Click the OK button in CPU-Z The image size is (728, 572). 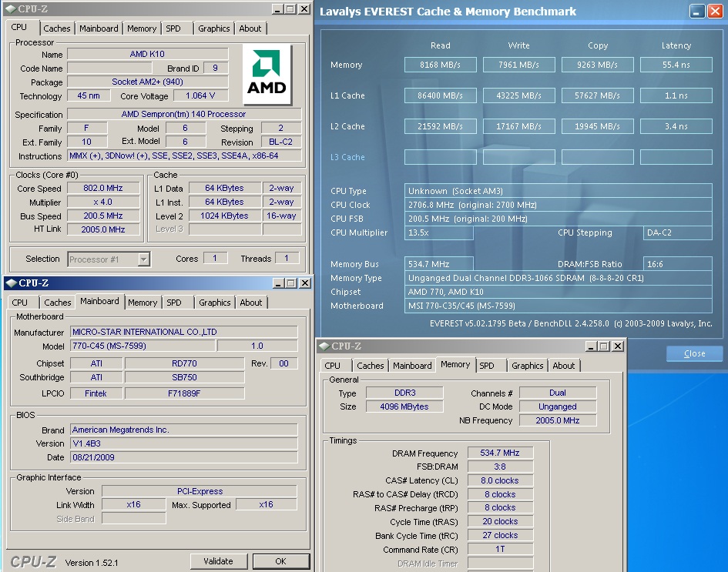281,561
